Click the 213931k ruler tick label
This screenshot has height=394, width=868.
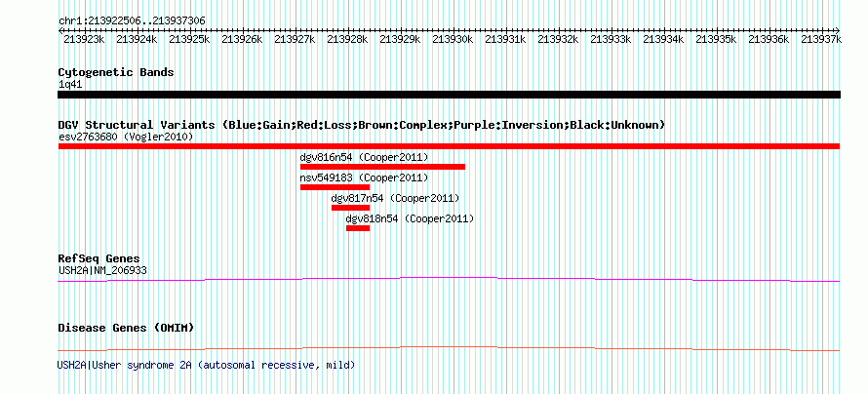[x=505, y=39]
